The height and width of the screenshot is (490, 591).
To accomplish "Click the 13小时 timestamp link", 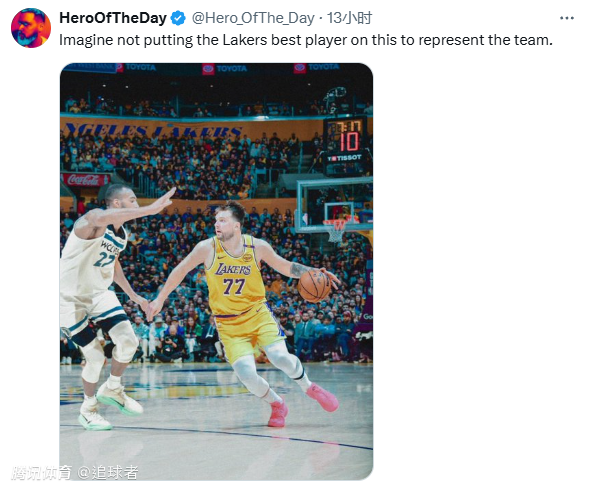I will click(x=349, y=18).
